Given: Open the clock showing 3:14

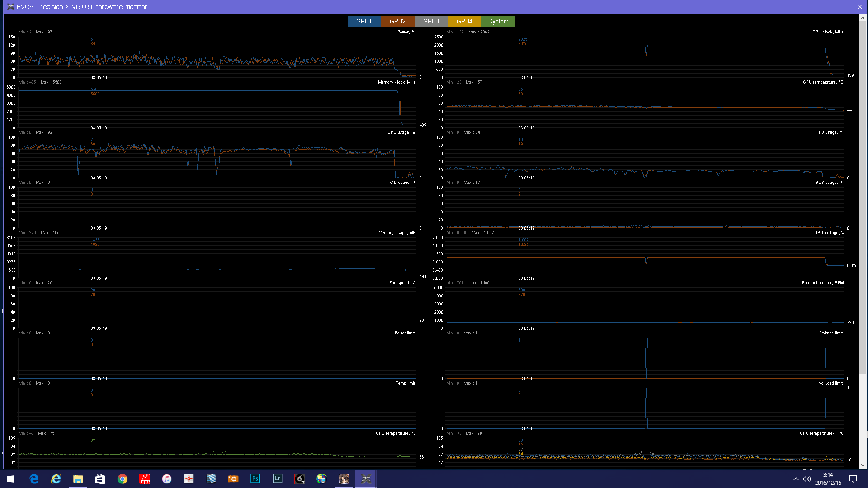Looking at the screenshot, I should (828, 479).
